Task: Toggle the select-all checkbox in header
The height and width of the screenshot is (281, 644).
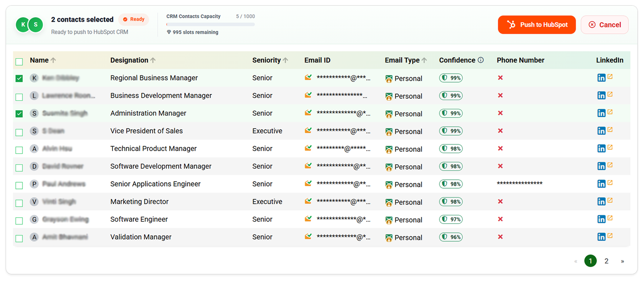Action: 19,62
